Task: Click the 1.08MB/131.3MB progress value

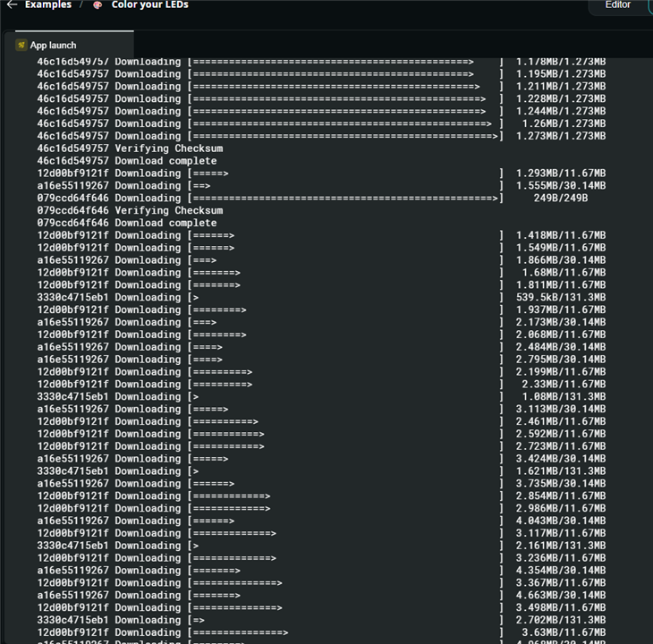Action: click(564, 397)
